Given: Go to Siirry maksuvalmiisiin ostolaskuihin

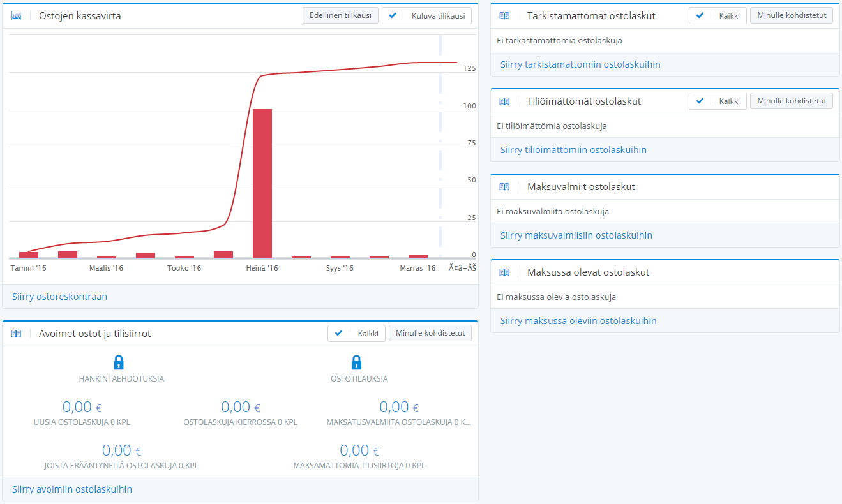Looking at the screenshot, I should click(x=576, y=235).
